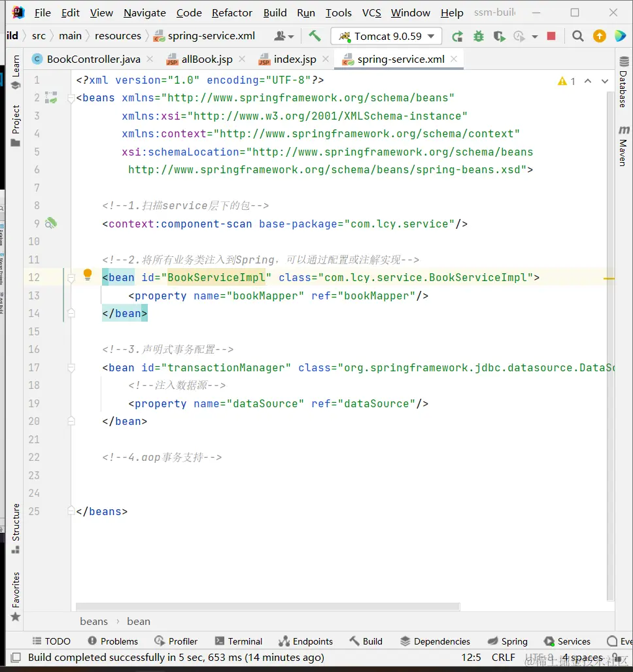Open the Database tool window

coord(624,82)
